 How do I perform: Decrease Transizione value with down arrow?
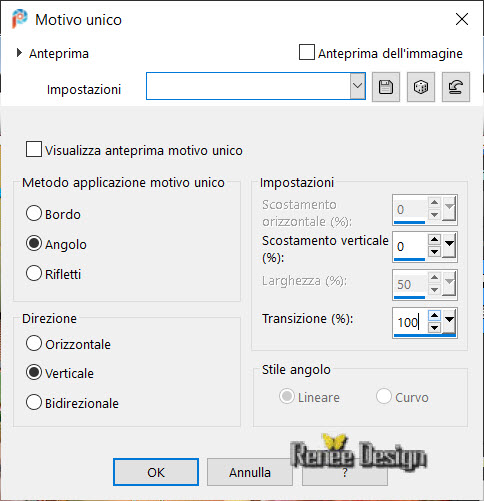pos(434,328)
